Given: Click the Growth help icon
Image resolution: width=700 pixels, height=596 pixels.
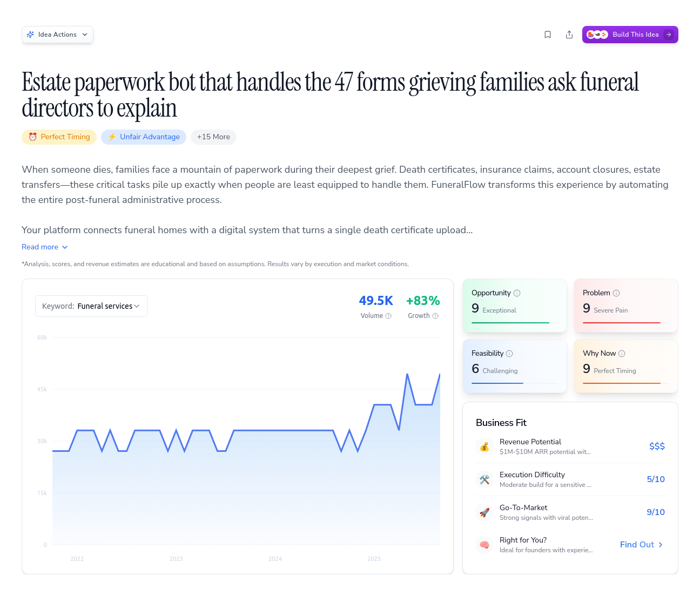Looking at the screenshot, I should tap(434, 316).
